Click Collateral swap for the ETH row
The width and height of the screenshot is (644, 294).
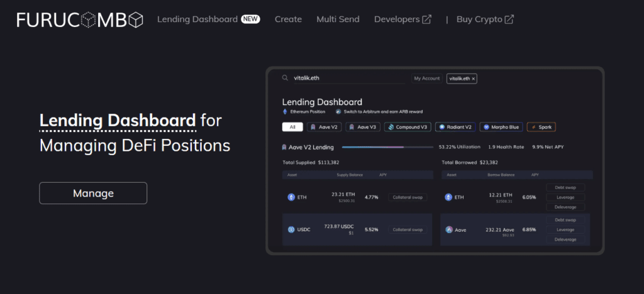click(408, 197)
